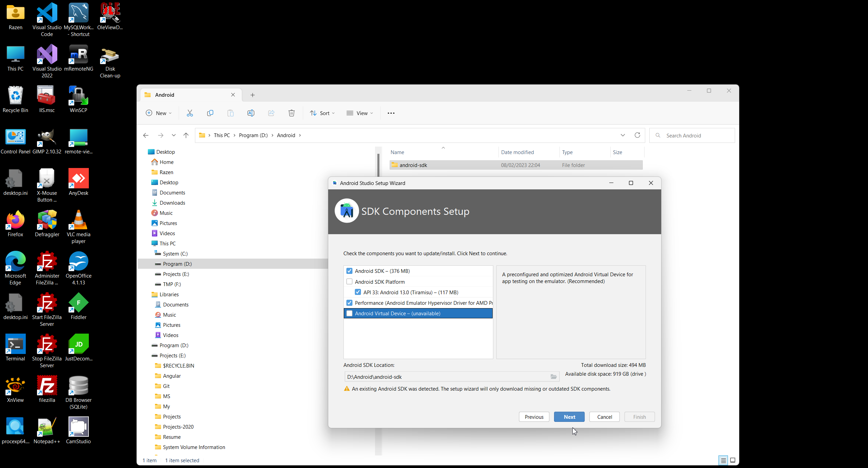868x468 pixels.
Task: Open Firefox from the desktop
Action: 15,223
